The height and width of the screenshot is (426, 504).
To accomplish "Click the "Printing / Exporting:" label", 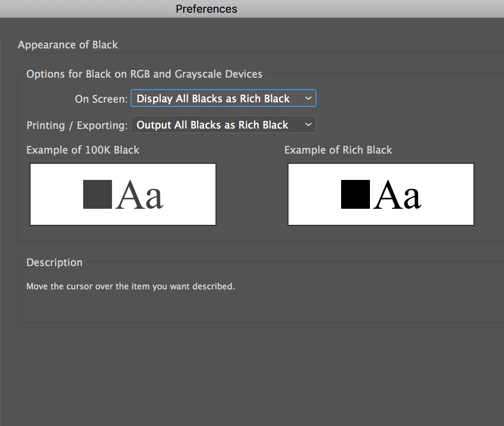I will point(77,125).
